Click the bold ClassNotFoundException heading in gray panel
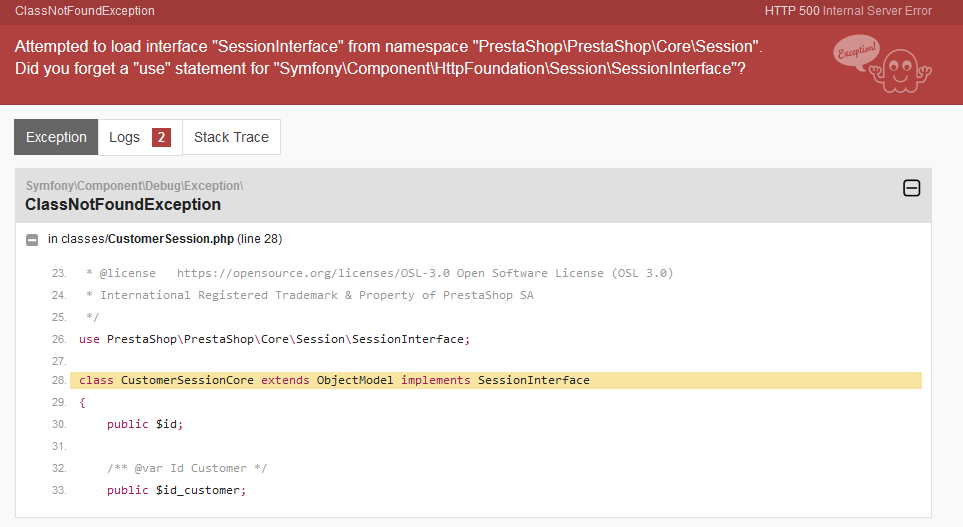This screenshot has height=527, width=963. tap(123, 205)
